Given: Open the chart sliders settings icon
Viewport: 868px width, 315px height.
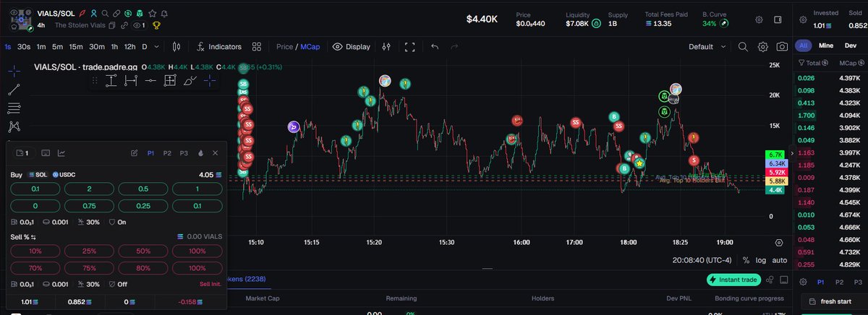Looking at the screenshot, I should click(x=386, y=47).
